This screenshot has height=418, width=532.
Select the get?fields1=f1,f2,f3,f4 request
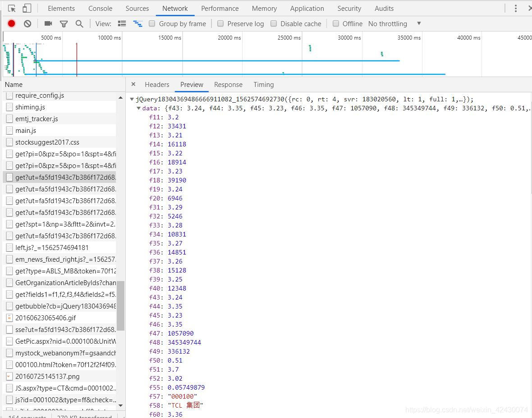click(60, 295)
